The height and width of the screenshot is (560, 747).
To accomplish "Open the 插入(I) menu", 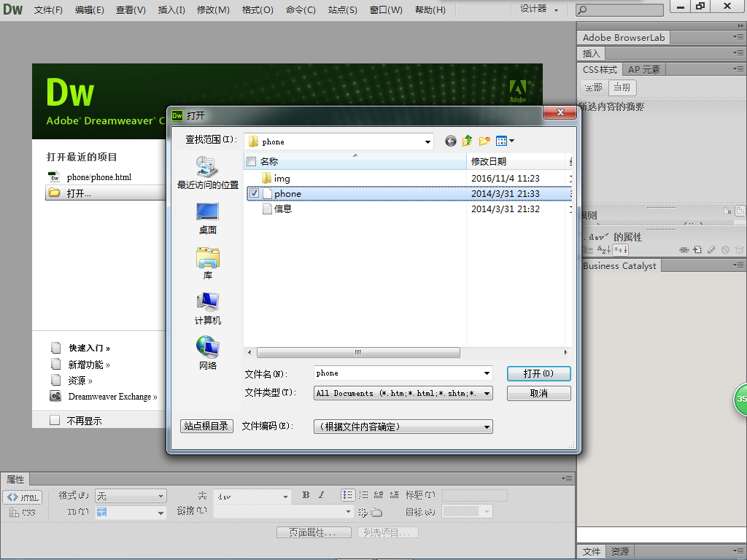I will click(x=171, y=10).
